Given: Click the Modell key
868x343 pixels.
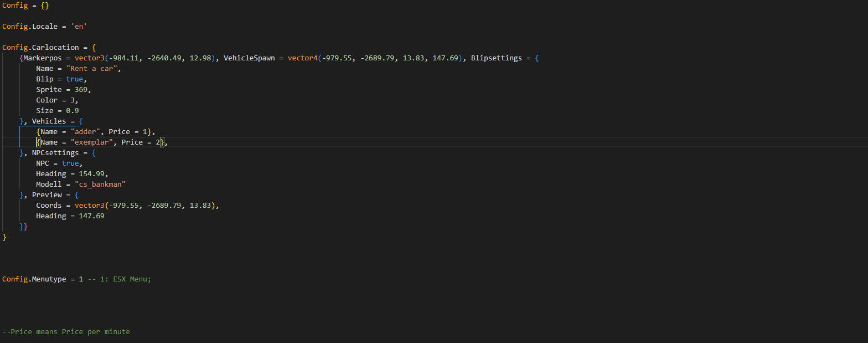Looking at the screenshot, I should (49, 185).
